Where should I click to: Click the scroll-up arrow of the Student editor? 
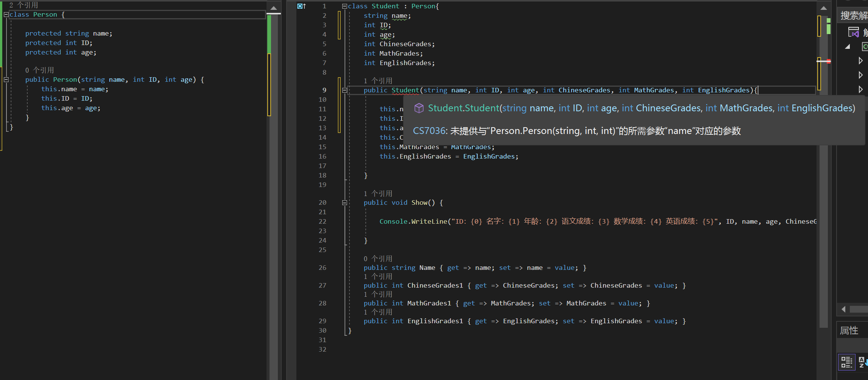point(823,8)
